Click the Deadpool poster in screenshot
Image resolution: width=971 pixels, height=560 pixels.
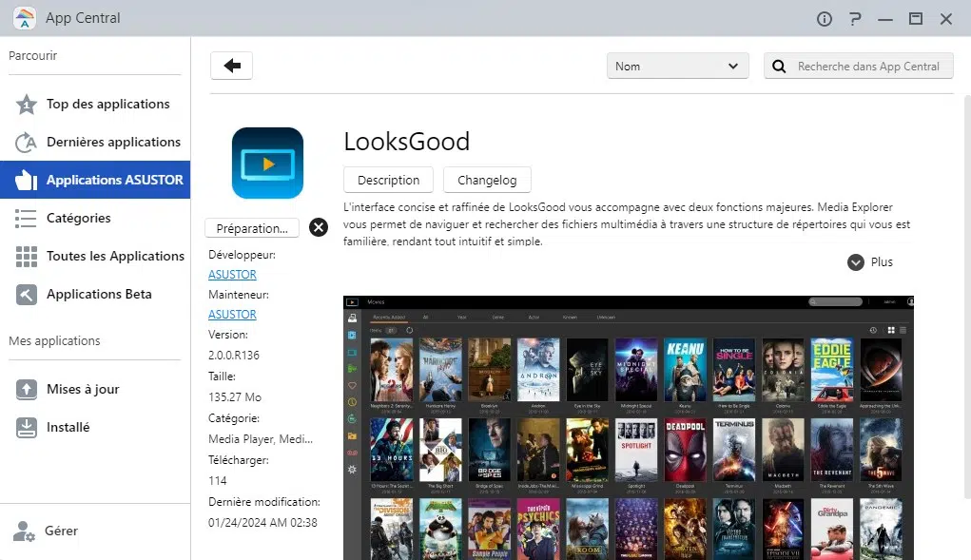[685, 450]
